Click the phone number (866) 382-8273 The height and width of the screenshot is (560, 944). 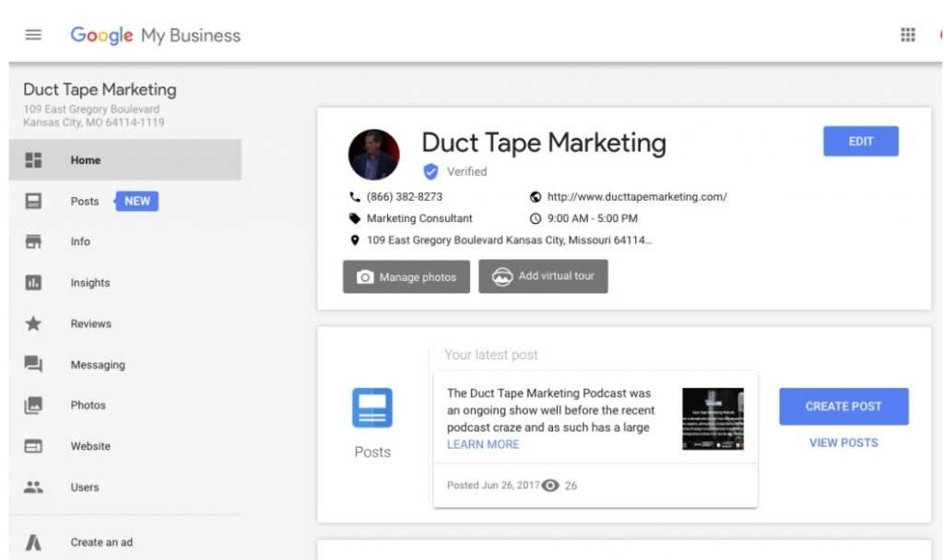coord(405,197)
